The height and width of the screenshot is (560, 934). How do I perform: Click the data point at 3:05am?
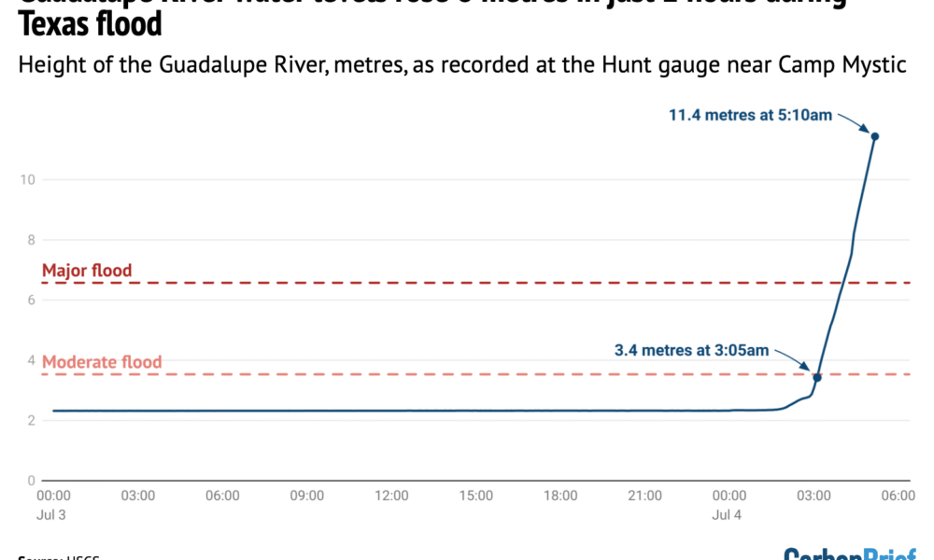click(817, 377)
